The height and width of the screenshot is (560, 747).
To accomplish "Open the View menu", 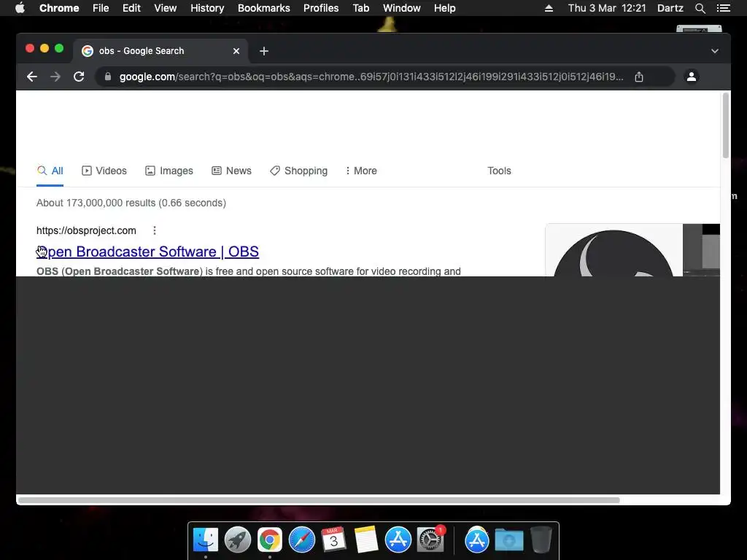I will tap(166, 8).
